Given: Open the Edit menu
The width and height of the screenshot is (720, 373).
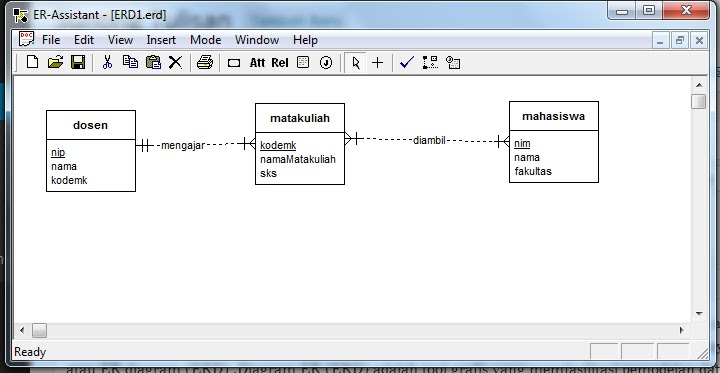Looking at the screenshot, I should [x=84, y=40].
